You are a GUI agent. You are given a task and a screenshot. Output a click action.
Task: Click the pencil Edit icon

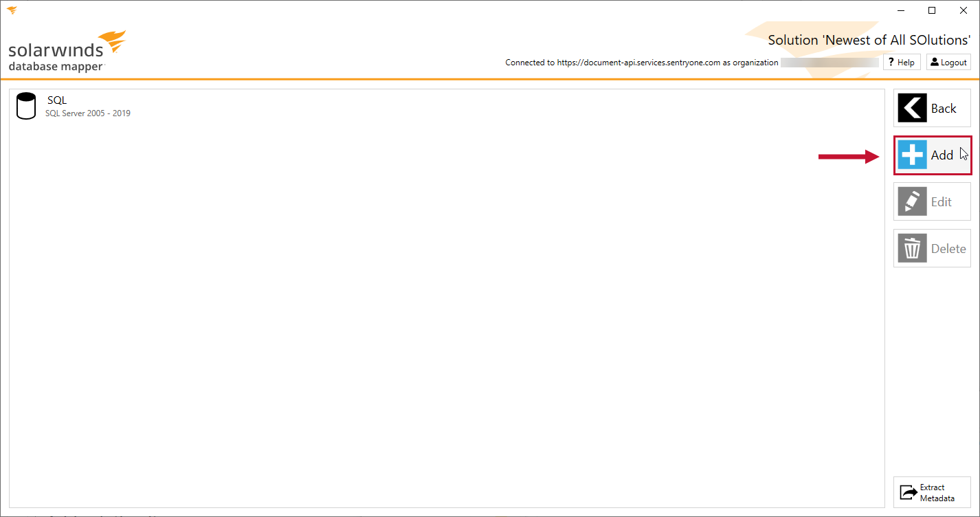pyautogui.click(x=912, y=201)
